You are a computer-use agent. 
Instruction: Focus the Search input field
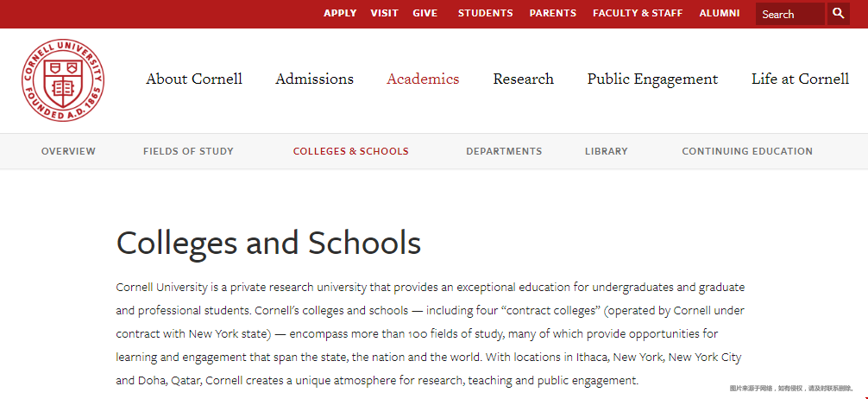[790, 14]
